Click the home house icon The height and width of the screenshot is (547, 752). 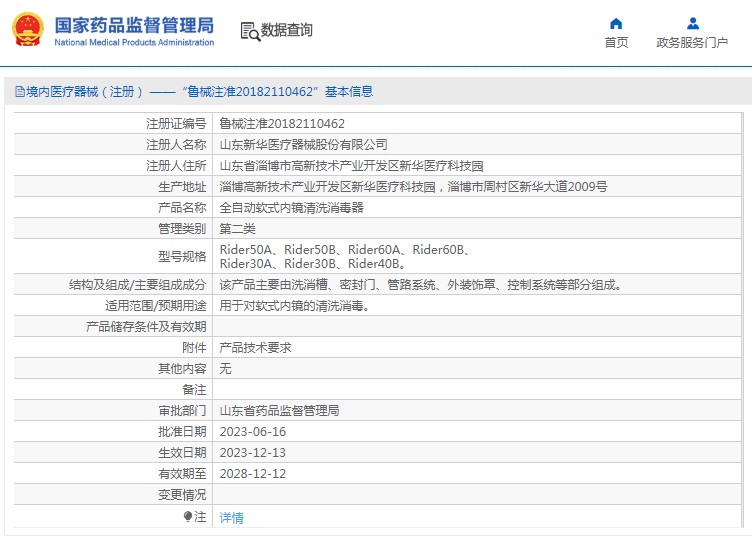coord(616,23)
